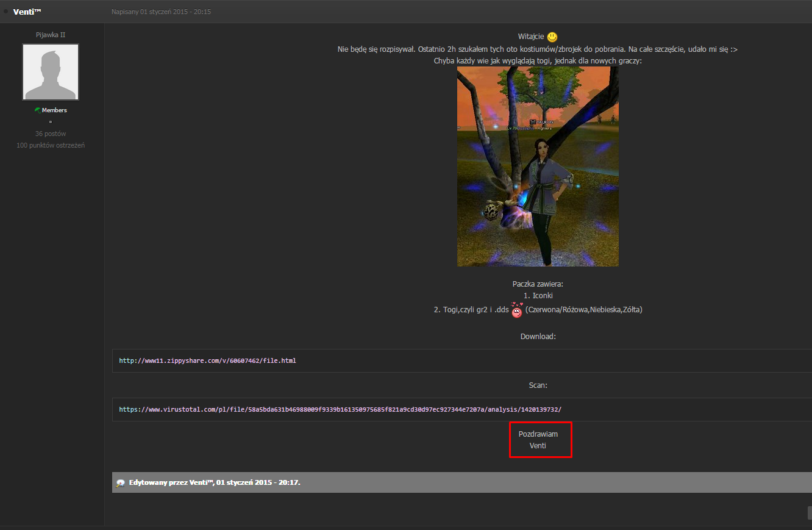Open the zippyshare download link
The image size is (812, 530).
[207, 360]
